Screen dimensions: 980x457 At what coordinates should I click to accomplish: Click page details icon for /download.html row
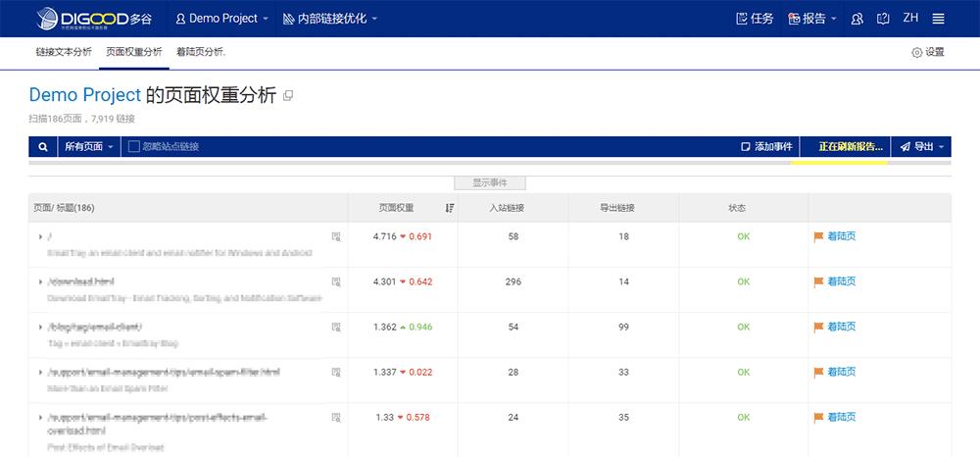click(336, 281)
